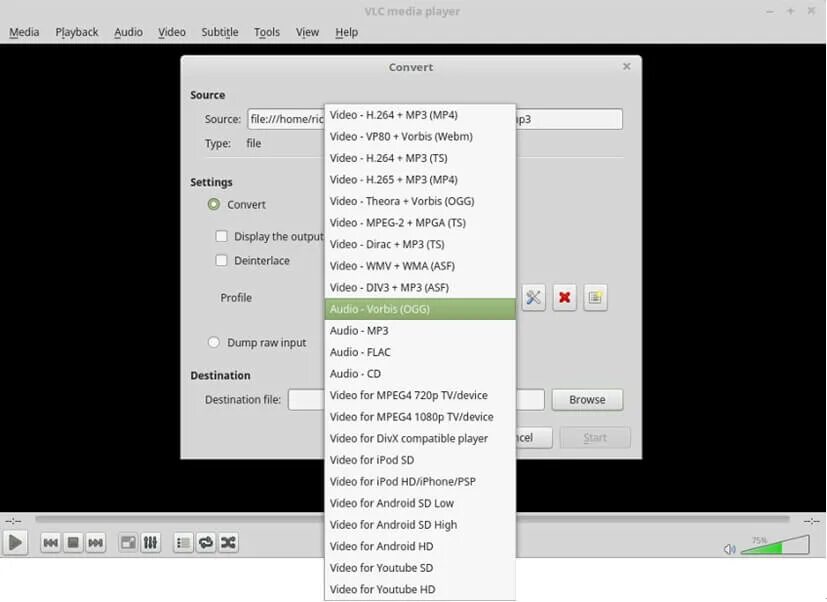827x602 pixels.
Task: Click the Source file path field
Action: [x=435, y=119]
